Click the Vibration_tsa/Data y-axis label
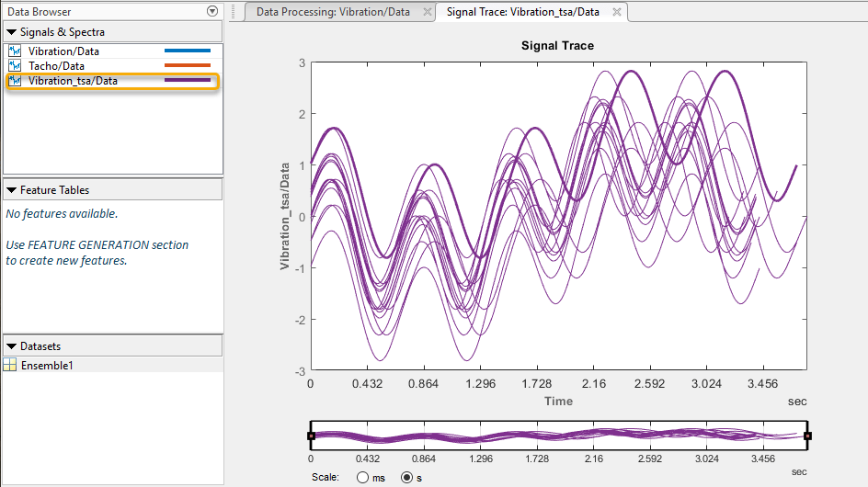Image resolution: width=868 pixels, height=487 pixels. pyautogui.click(x=284, y=216)
